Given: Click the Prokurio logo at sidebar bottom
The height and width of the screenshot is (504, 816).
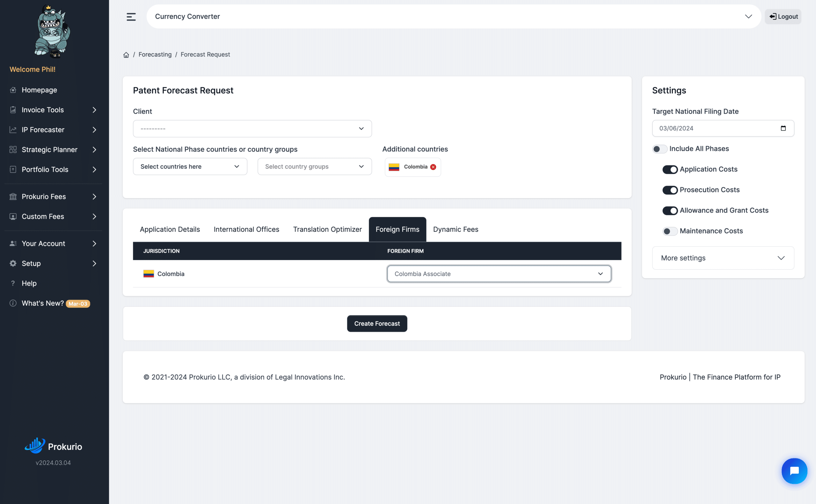Looking at the screenshot, I should pos(53,446).
